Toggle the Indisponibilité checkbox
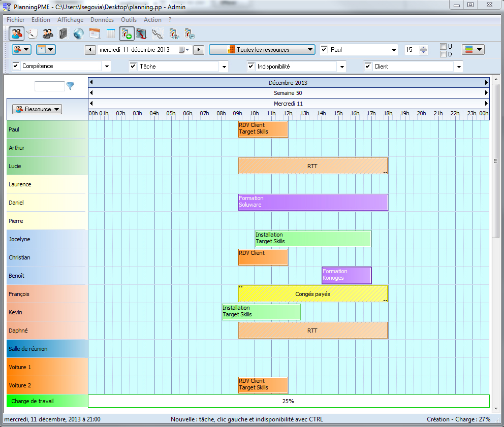 click(250, 66)
